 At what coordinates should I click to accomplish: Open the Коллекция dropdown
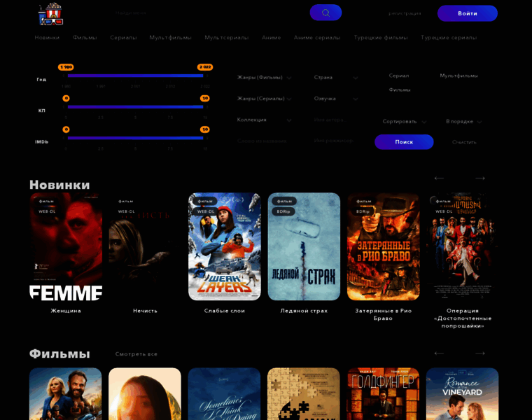click(x=264, y=120)
